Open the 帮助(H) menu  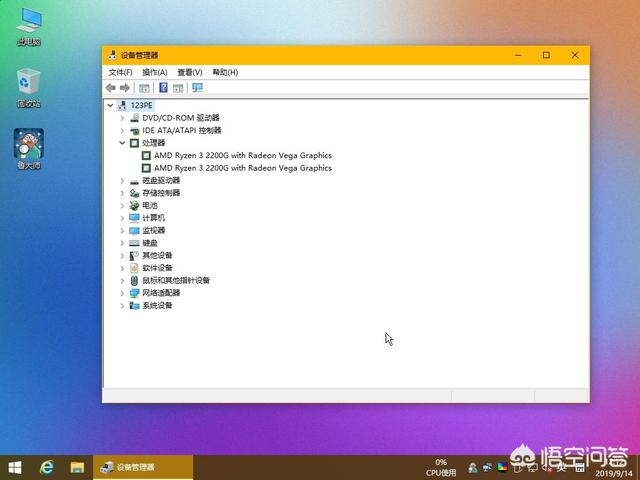click(x=225, y=72)
